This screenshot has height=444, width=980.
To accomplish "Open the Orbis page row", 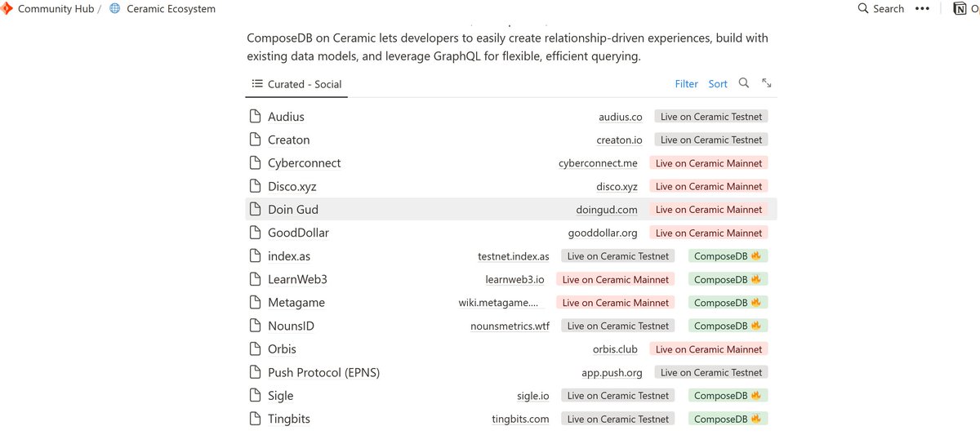I will coord(511,349).
